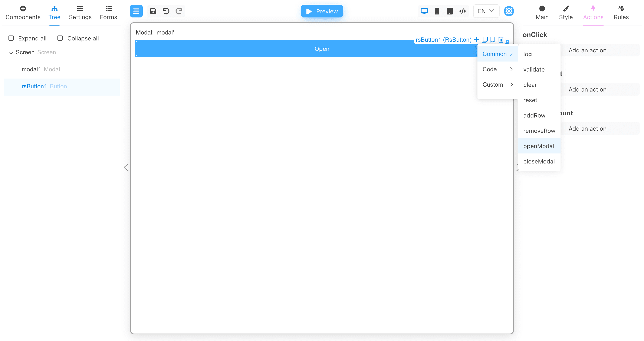Open the code view

[x=462, y=11]
